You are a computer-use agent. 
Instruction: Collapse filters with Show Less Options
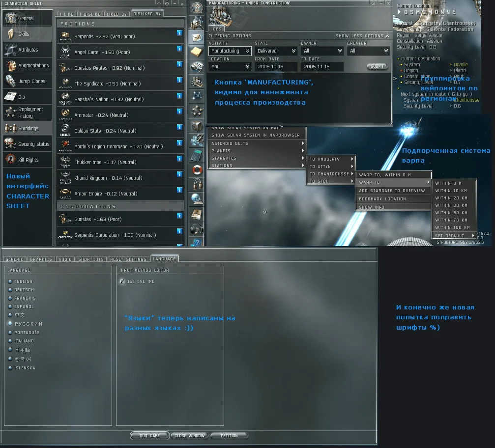(x=362, y=36)
